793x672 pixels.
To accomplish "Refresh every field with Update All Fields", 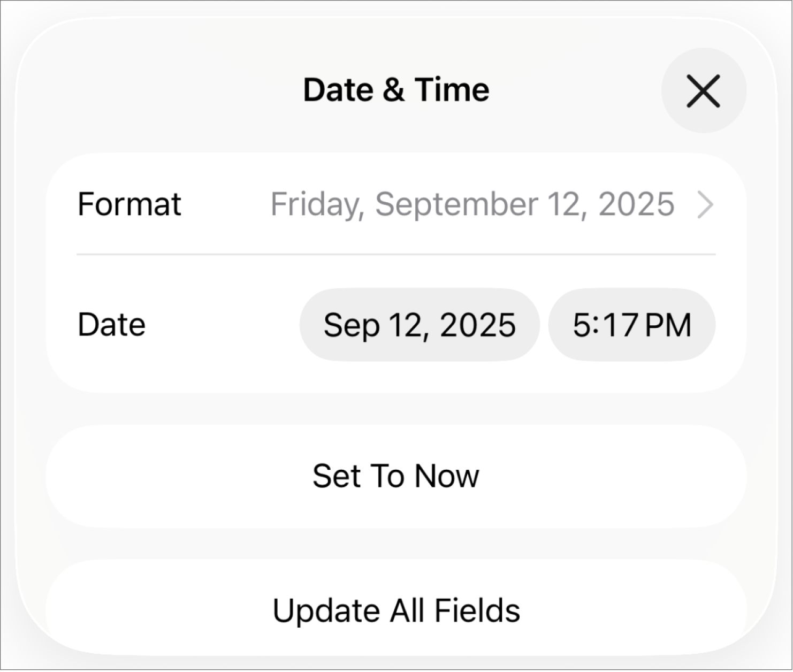I will point(396,608).
